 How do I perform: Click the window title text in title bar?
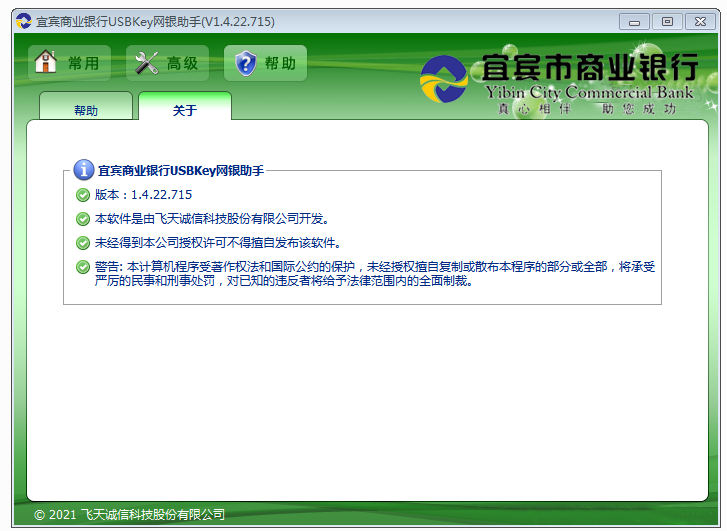point(155,21)
